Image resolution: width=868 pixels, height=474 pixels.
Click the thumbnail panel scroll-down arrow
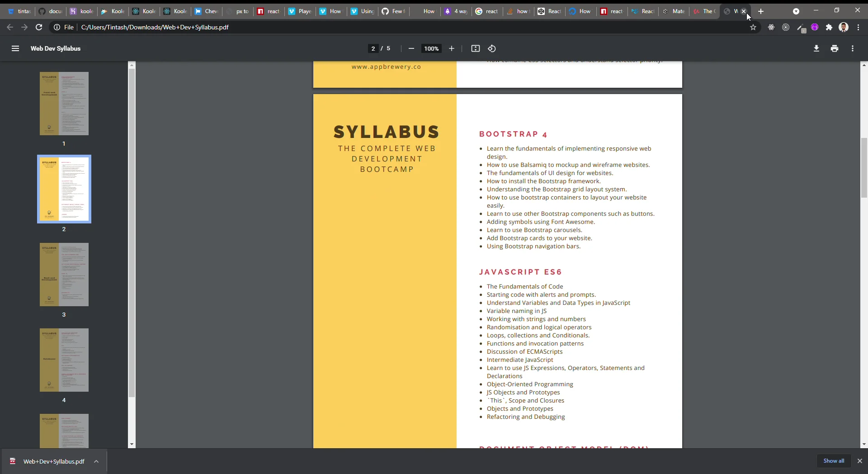click(x=132, y=445)
